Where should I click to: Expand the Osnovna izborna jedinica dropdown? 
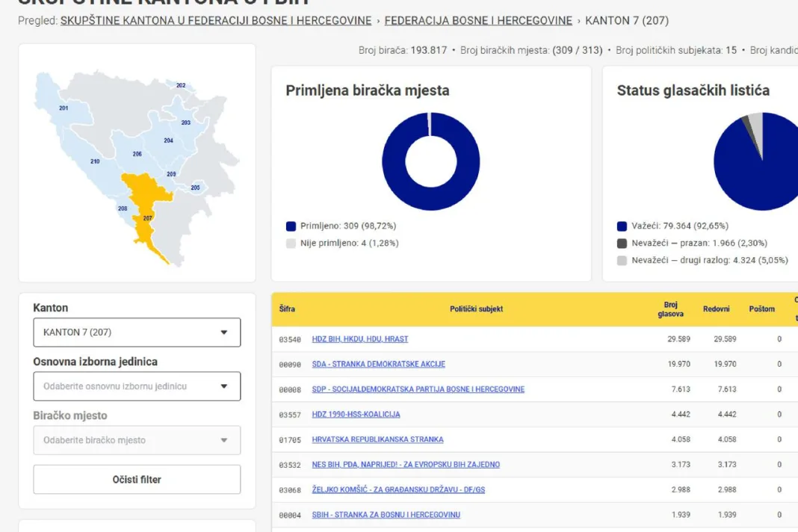137,386
